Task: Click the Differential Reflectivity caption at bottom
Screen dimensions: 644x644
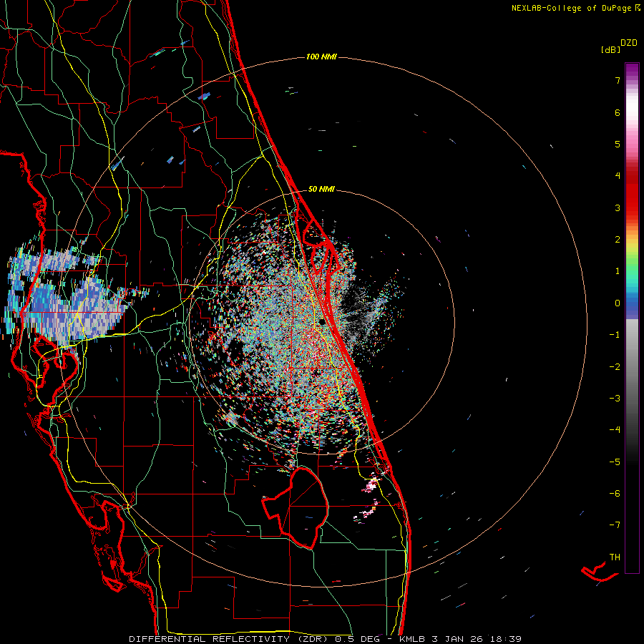Action: [x=325, y=639]
